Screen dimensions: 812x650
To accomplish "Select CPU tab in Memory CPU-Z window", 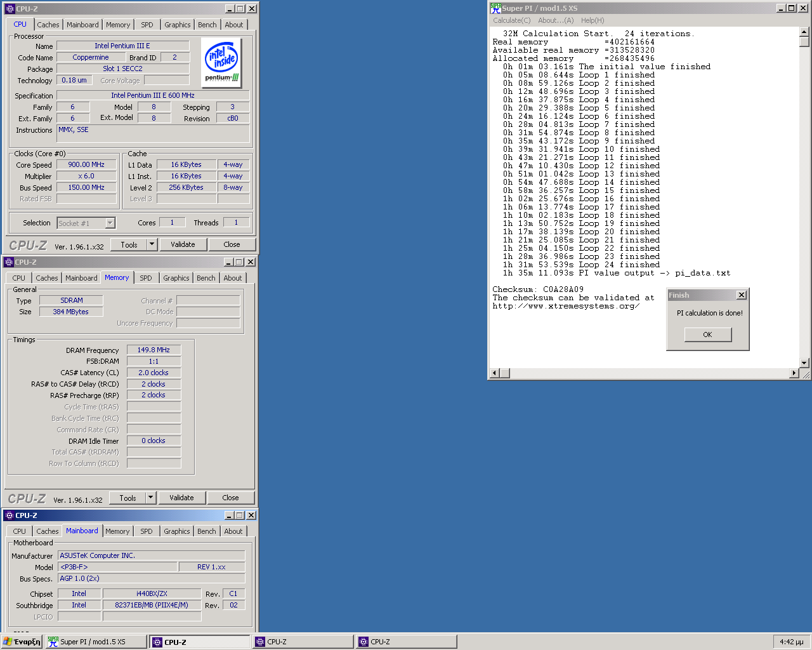I will (x=19, y=278).
